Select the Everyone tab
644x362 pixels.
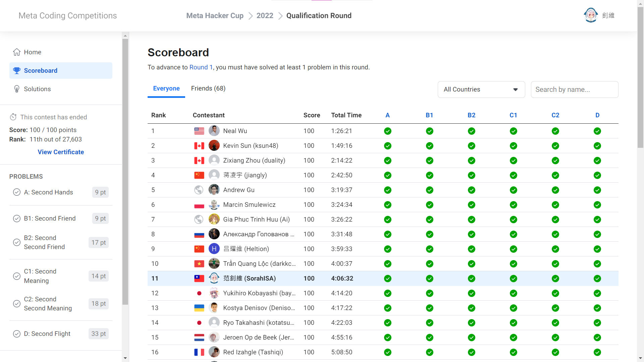point(166,88)
